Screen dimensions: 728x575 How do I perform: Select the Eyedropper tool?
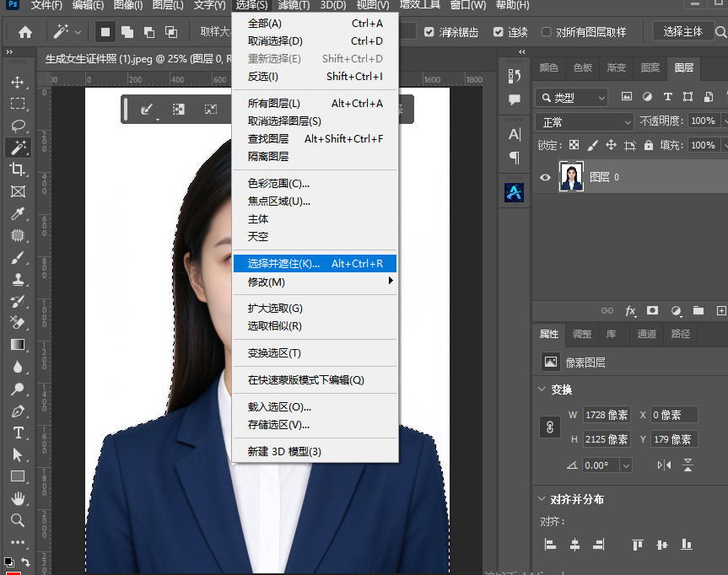pyautogui.click(x=18, y=213)
